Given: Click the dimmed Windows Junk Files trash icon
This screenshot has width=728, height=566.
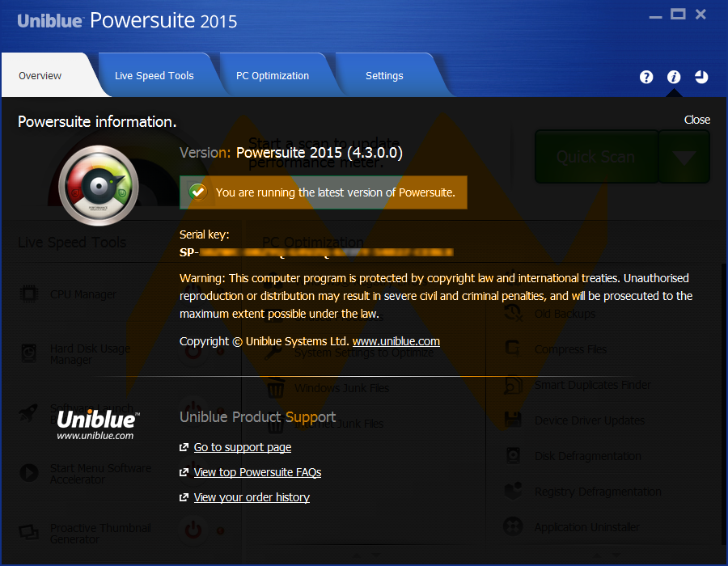Looking at the screenshot, I should 275,388.
